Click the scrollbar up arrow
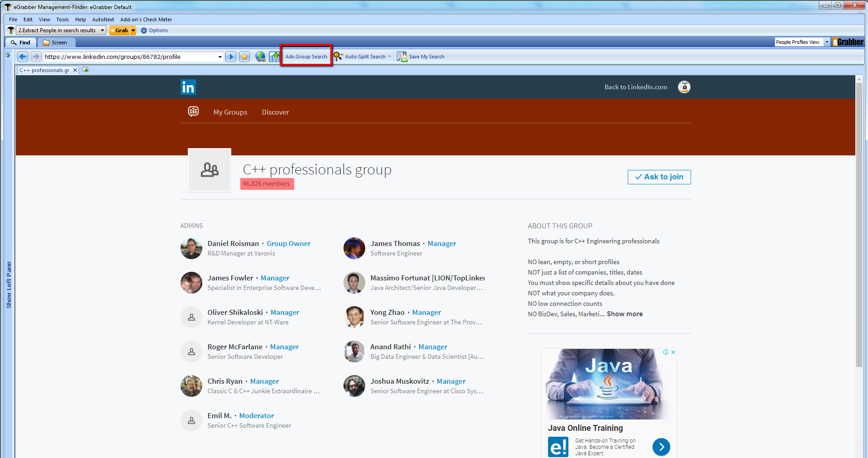The image size is (868, 458). pos(859,79)
